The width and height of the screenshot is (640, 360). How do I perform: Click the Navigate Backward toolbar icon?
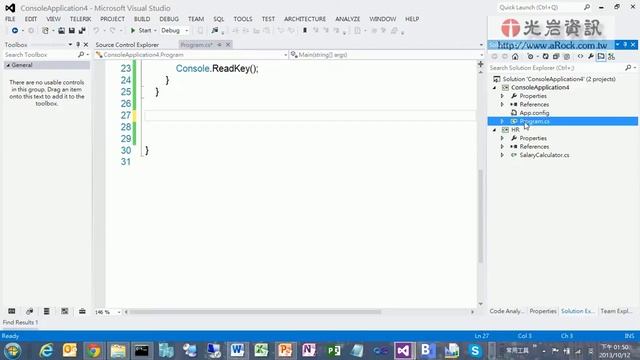tap(15, 31)
